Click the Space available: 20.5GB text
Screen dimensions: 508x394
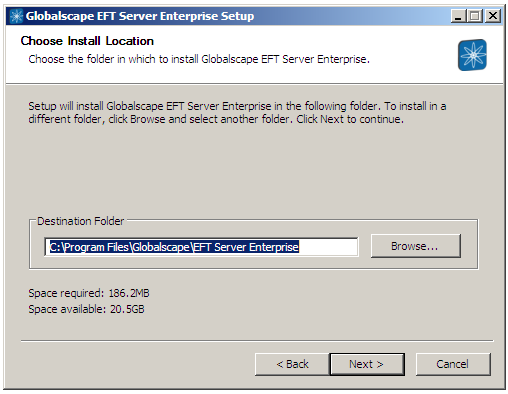point(86,309)
